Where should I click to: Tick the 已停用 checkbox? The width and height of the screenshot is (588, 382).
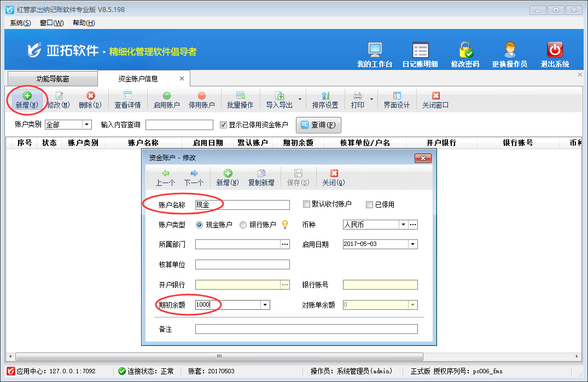pos(370,205)
